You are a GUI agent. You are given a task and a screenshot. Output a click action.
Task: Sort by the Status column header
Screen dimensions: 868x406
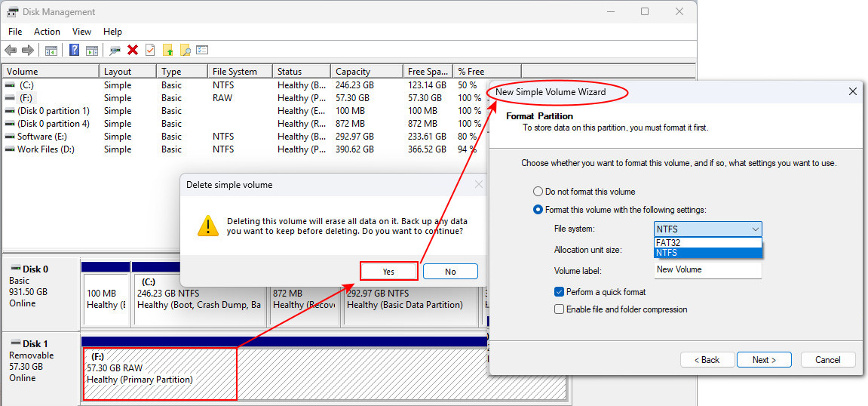coord(302,72)
